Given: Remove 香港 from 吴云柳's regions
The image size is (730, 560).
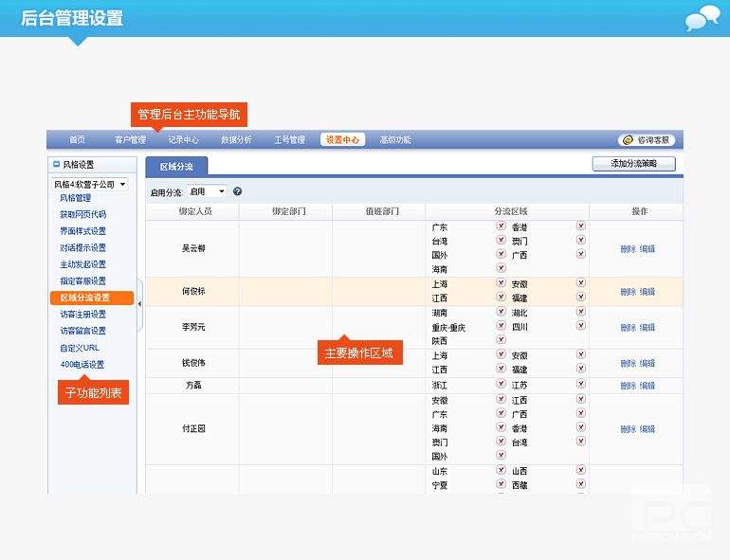Looking at the screenshot, I should [x=580, y=226].
